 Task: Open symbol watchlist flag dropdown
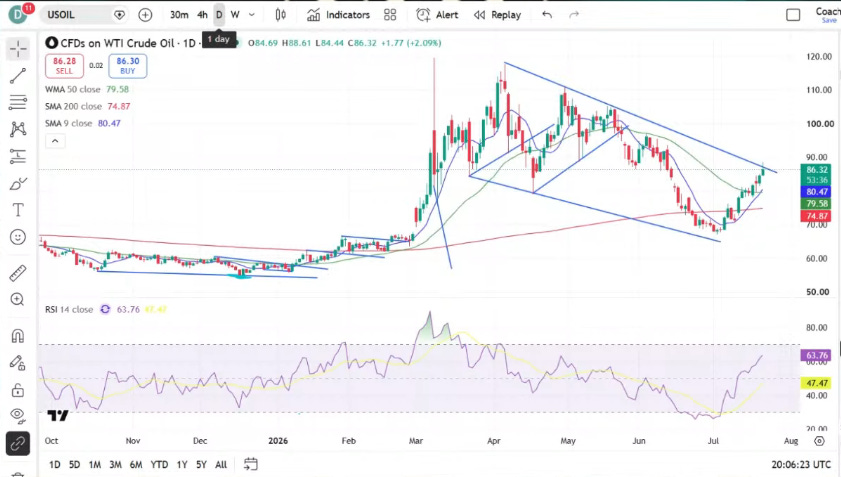119,15
